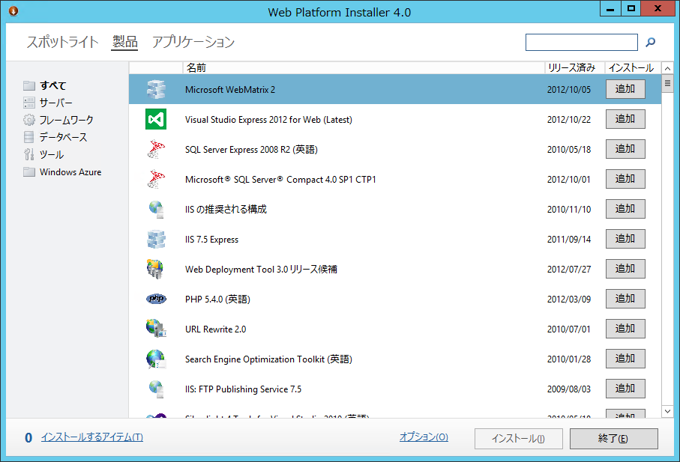Select the IIS 7.5 Express row text
This screenshot has width=680, height=462.
pyautogui.click(x=212, y=239)
